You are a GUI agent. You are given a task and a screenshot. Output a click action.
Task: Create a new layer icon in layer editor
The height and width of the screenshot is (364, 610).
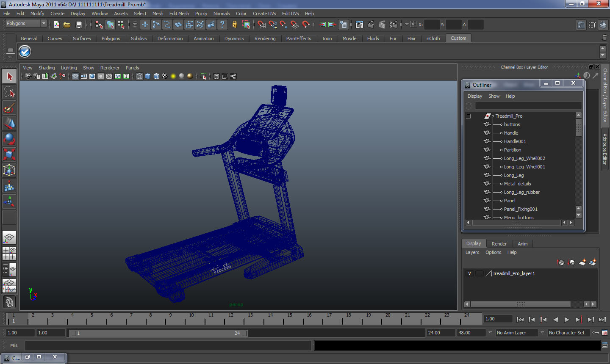tap(582, 262)
